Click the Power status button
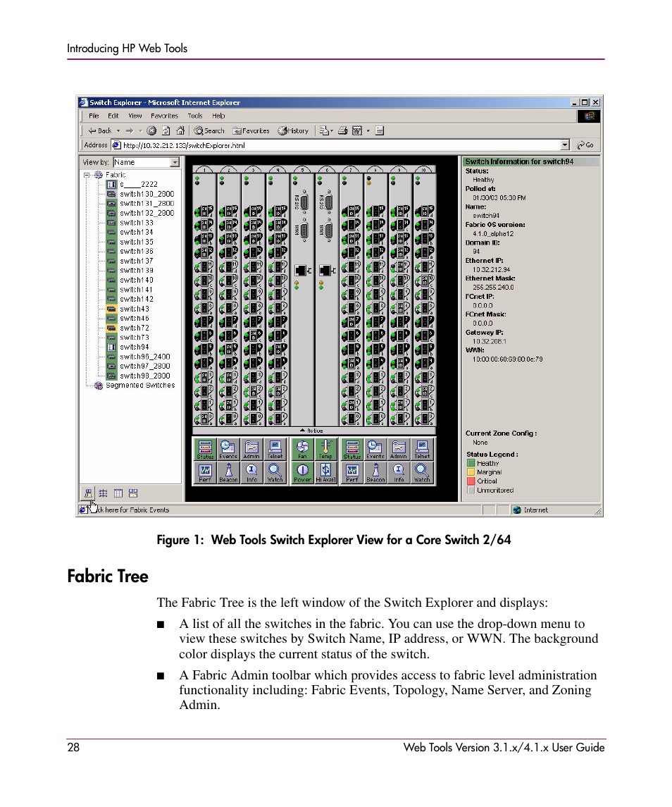The height and width of the screenshot is (807, 672). tap(303, 472)
